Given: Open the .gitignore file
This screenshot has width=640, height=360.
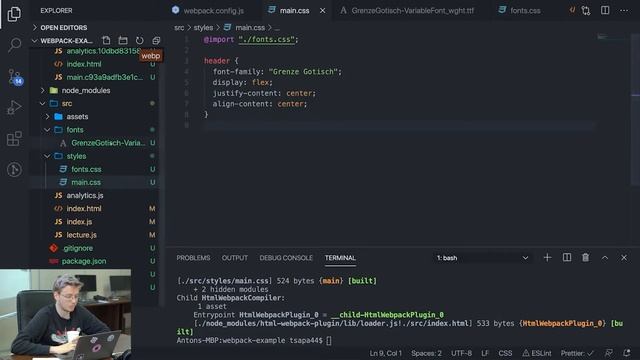Looking at the screenshot, I should (x=78, y=248).
